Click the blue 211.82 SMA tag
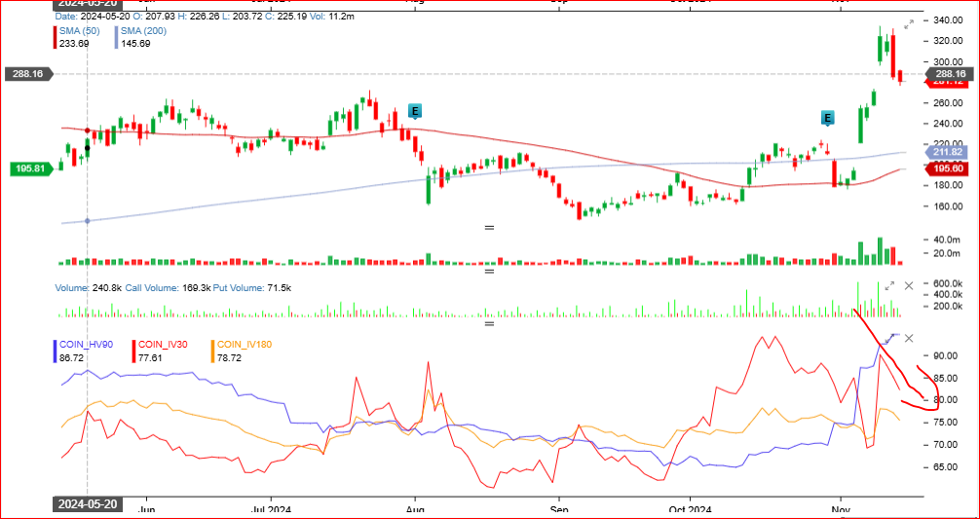The image size is (980, 519). click(945, 152)
